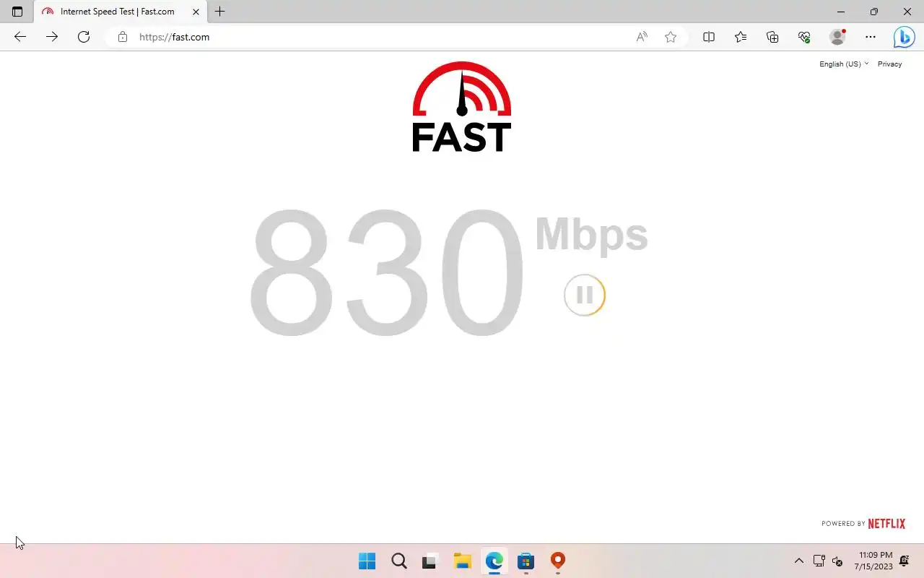This screenshot has width=924, height=578.
Task: Open the Collections panel
Action: (x=772, y=37)
